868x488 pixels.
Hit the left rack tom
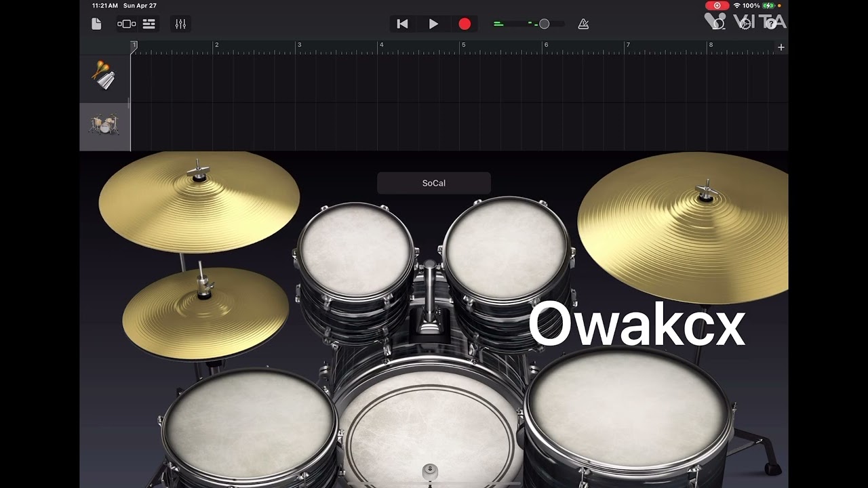tap(356, 250)
